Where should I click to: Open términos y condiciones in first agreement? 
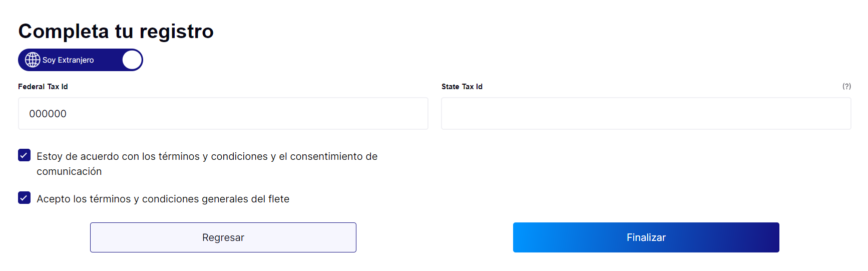point(213,156)
